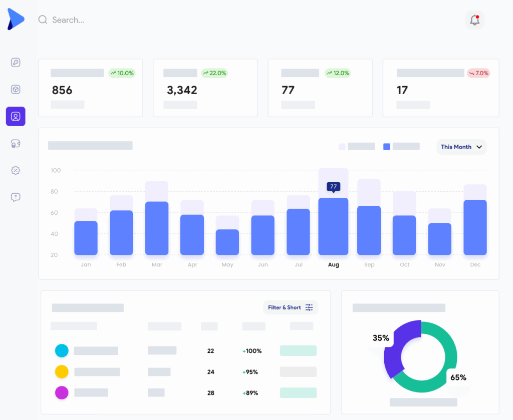This screenshot has width=513, height=420.
Task: Click the chevron arrow beside This Month
Action: coord(479,147)
